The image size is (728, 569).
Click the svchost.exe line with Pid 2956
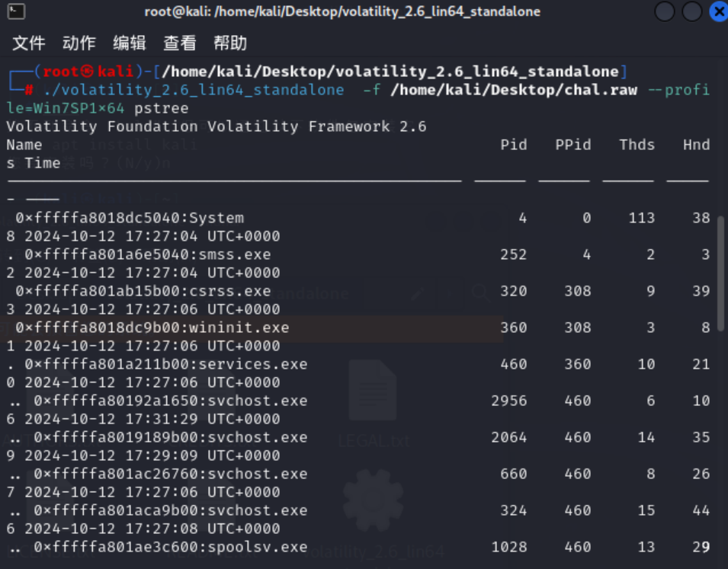(170, 401)
